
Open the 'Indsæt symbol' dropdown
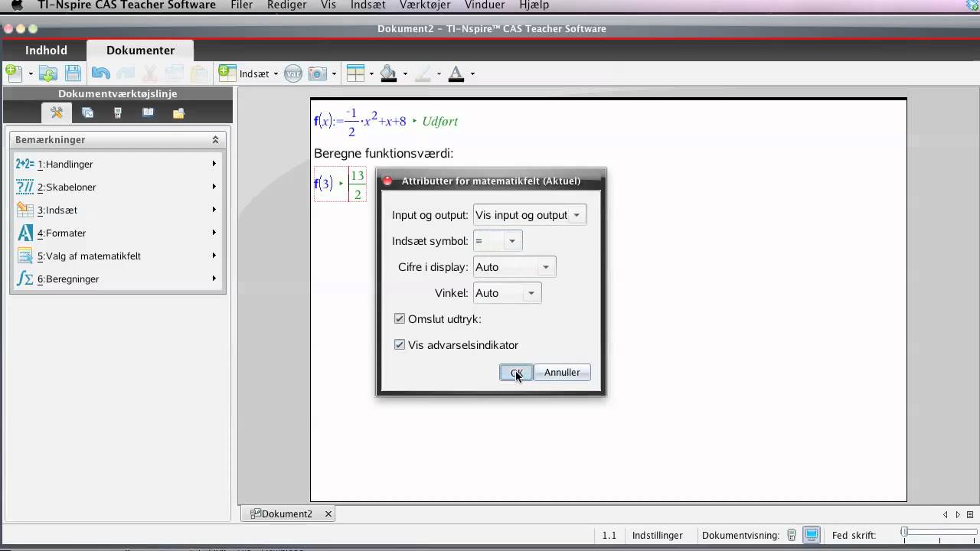[x=498, y=241]
